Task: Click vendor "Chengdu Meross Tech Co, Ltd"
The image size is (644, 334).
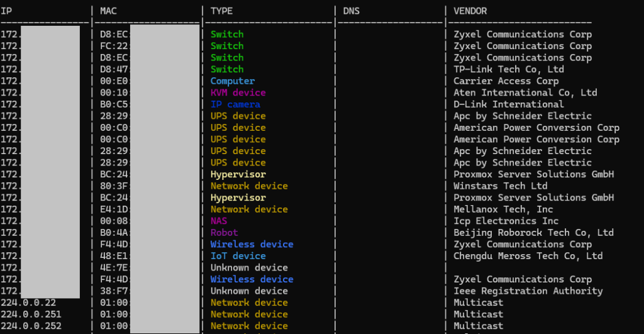Action: (x=528, y=256)
